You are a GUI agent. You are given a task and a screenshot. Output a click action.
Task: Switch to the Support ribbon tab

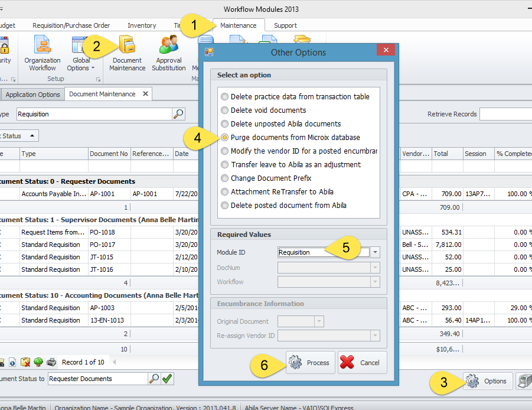click(285, 25)
